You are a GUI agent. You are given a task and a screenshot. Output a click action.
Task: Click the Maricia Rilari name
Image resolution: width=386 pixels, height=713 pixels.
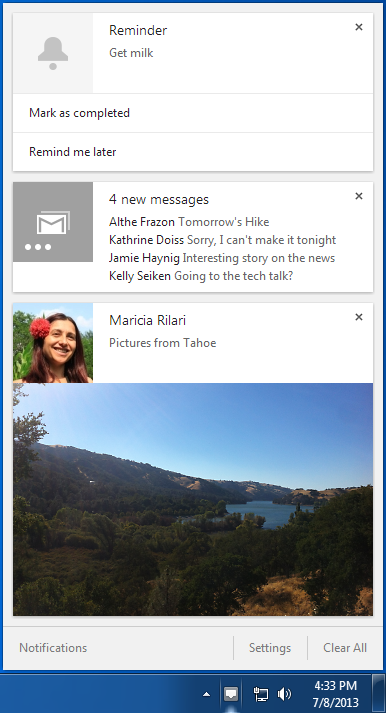tap(148, 321)
